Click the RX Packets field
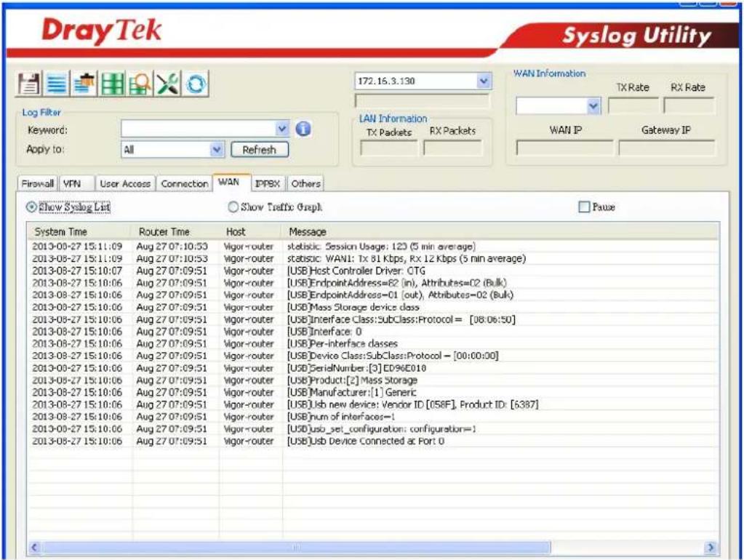The image size is (744, 560). coord(452,148)
